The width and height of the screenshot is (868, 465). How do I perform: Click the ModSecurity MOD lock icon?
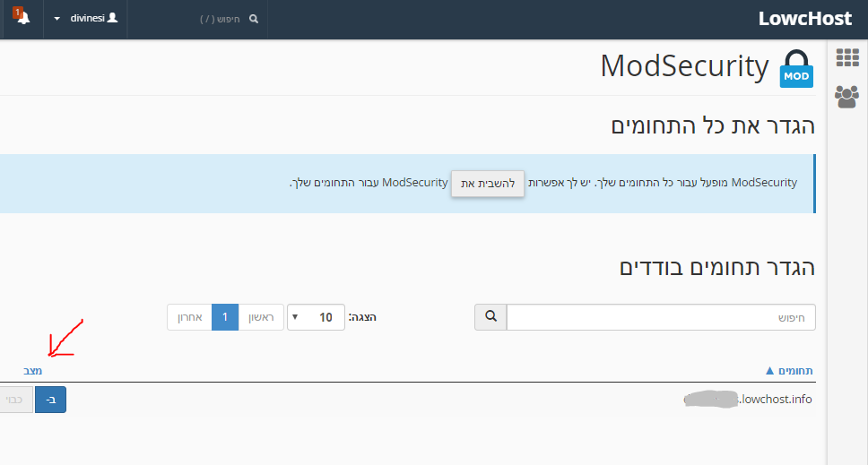point(796,69)
